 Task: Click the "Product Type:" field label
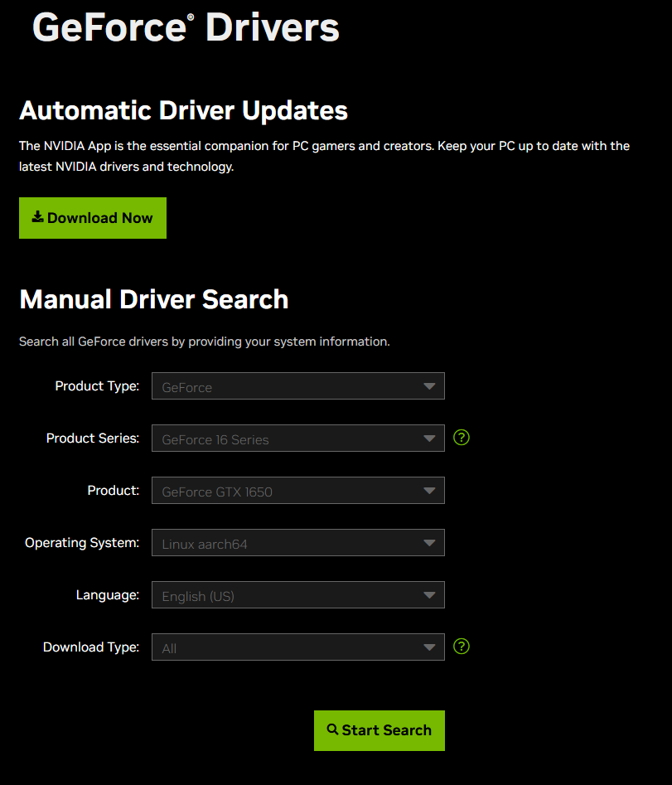[97, 386]
